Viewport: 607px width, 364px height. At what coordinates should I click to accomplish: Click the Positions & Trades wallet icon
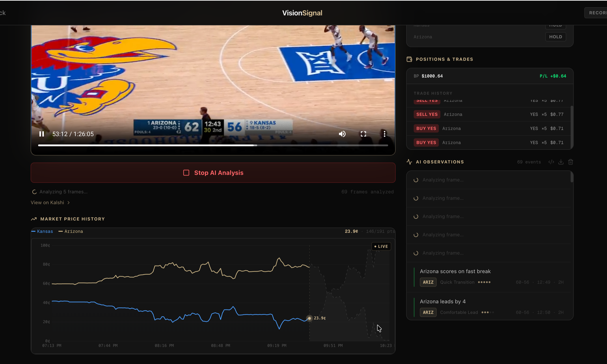tap(409, 59)
